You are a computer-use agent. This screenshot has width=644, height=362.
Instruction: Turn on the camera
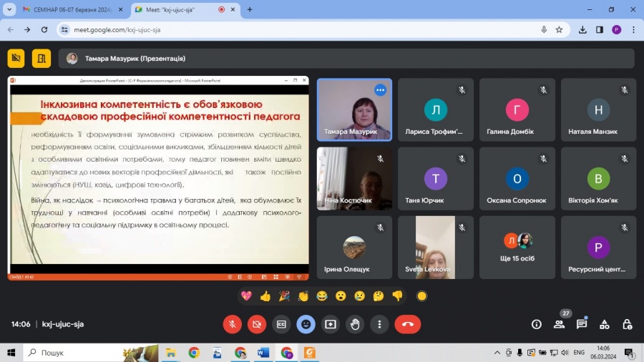click(x=256, y=324)
